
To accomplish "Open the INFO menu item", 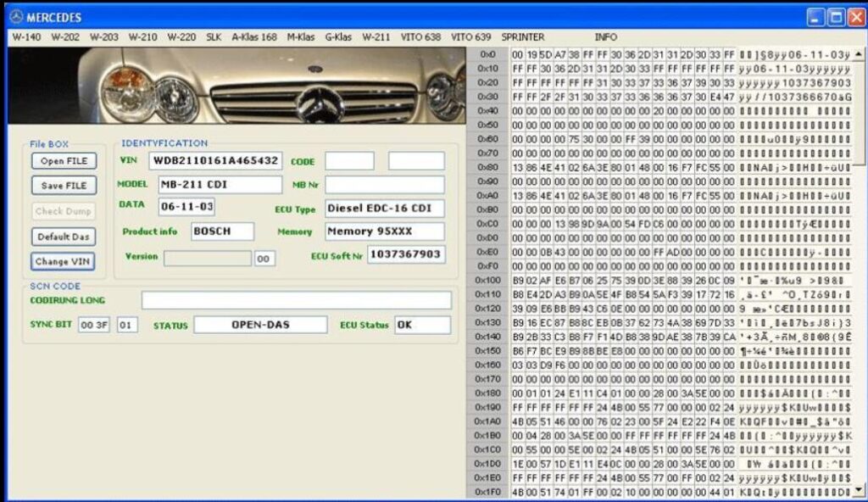I will point(607,37).
